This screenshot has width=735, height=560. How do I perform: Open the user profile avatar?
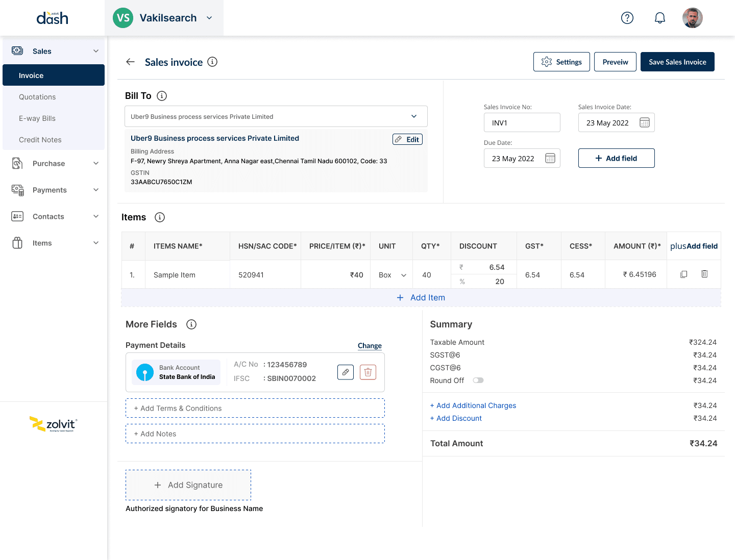click(693, 18)
